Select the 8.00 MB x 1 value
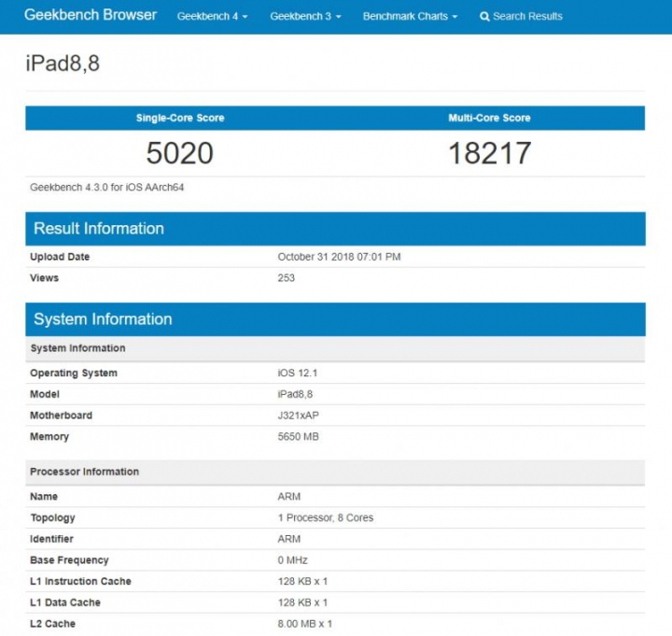The image size is (672, 636). coord(304,624)
